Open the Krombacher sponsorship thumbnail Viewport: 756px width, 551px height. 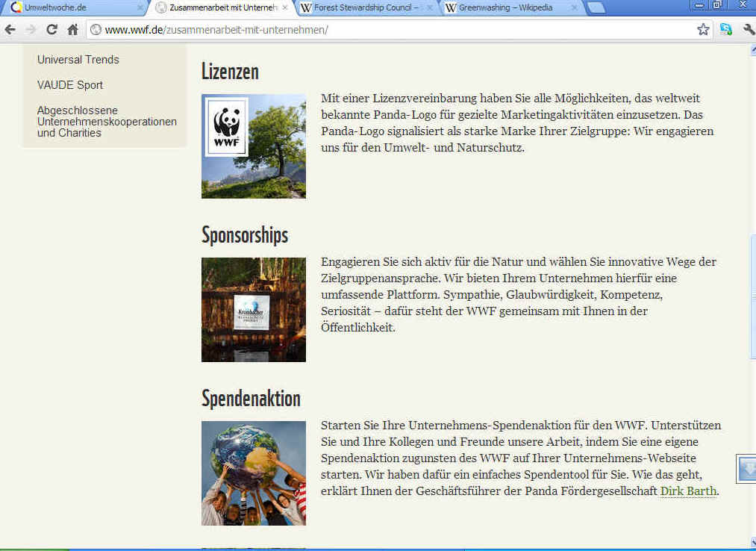coord(254,310)
